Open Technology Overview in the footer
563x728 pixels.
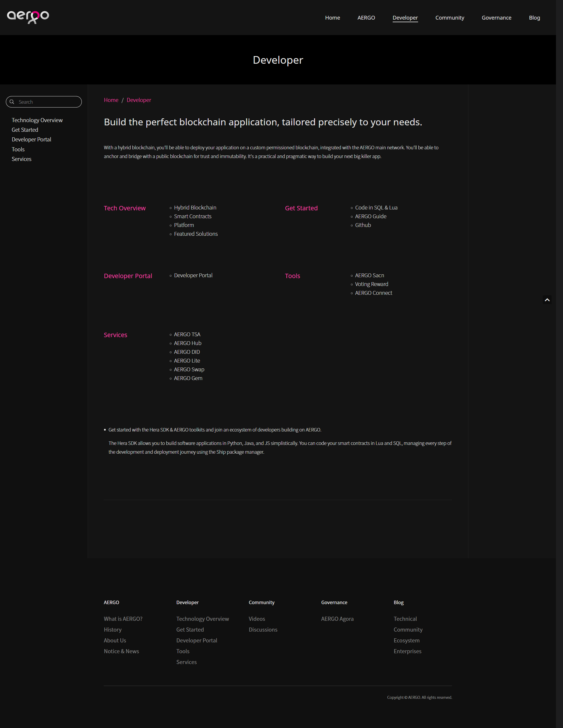[203, 619]
